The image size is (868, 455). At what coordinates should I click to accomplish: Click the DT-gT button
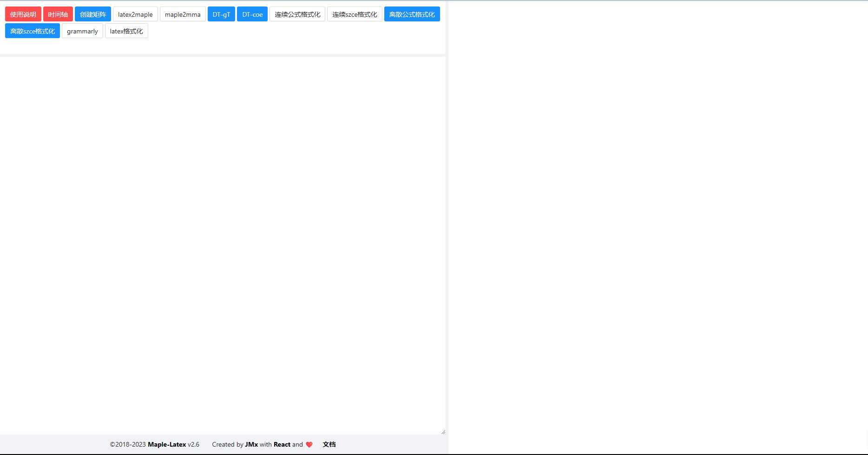[x=221, y=14]
